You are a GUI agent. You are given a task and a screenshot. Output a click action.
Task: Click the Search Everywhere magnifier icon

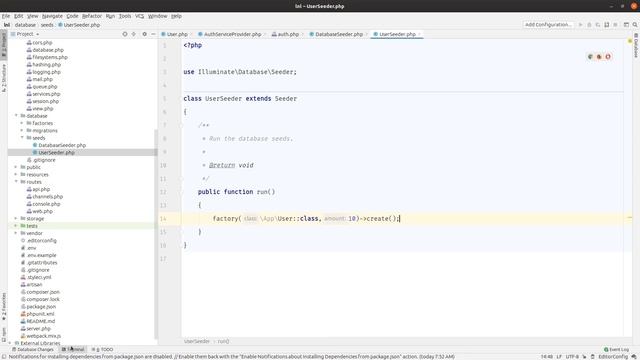pos(635,25)
